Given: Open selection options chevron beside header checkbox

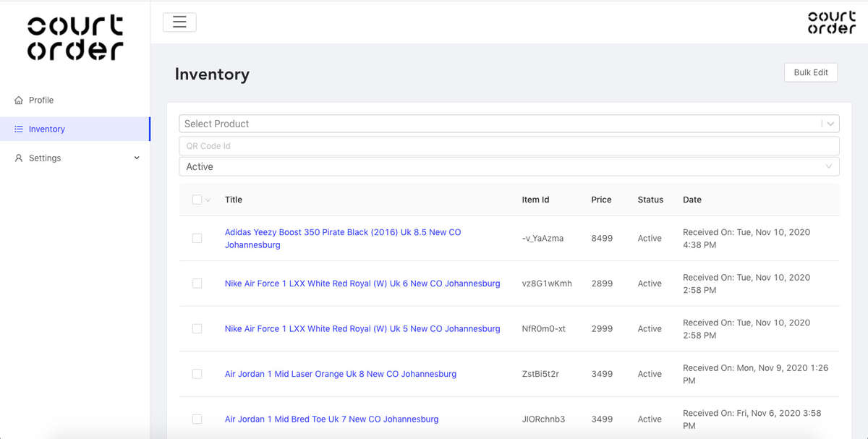Looking at the screenshot, I should pyautogui.click(x=208, y=200).
